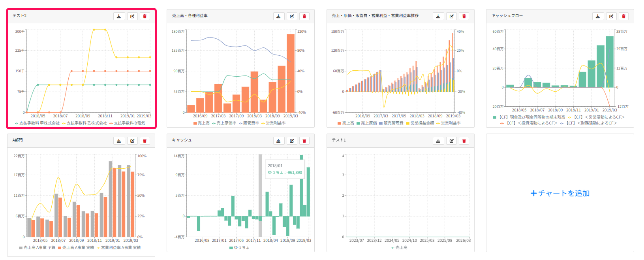Hide 売上原価率 series in legend

tap(224, 123)
